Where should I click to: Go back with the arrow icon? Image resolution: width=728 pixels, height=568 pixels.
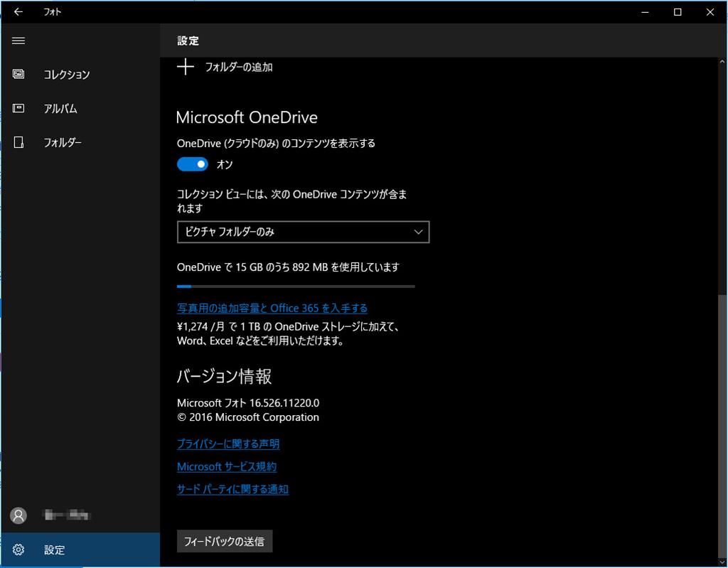coord(18,12)
